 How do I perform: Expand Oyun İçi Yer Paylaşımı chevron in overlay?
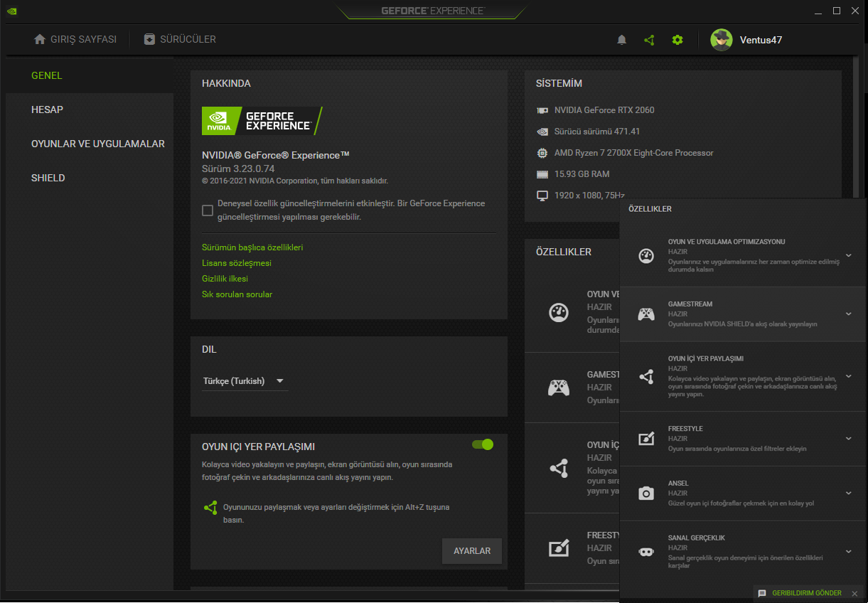pyautogui.click(x=848, y=376)
